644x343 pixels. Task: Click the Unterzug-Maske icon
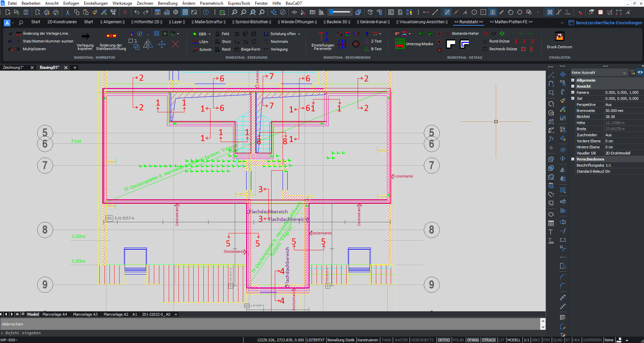coord(400,44)
